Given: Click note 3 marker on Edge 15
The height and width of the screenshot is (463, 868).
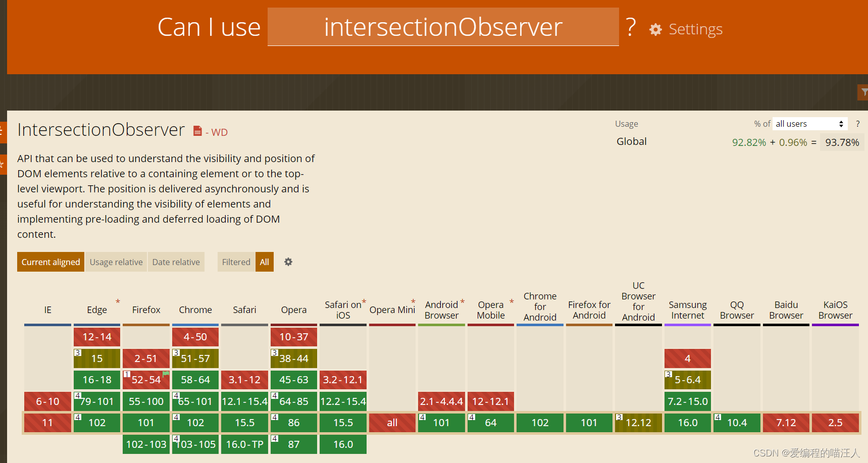Looking at the screenshot, I should click(x=78, y=352).
